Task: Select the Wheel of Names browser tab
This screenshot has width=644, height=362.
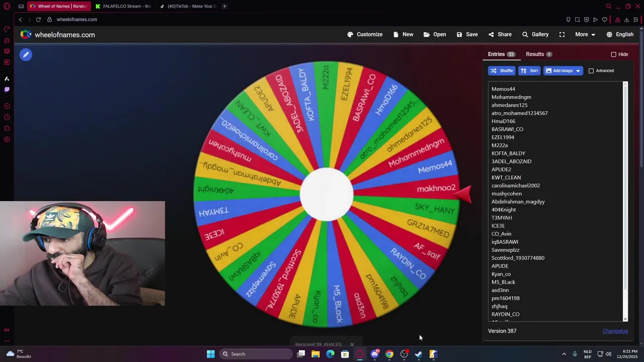Action: coord(58,6)
